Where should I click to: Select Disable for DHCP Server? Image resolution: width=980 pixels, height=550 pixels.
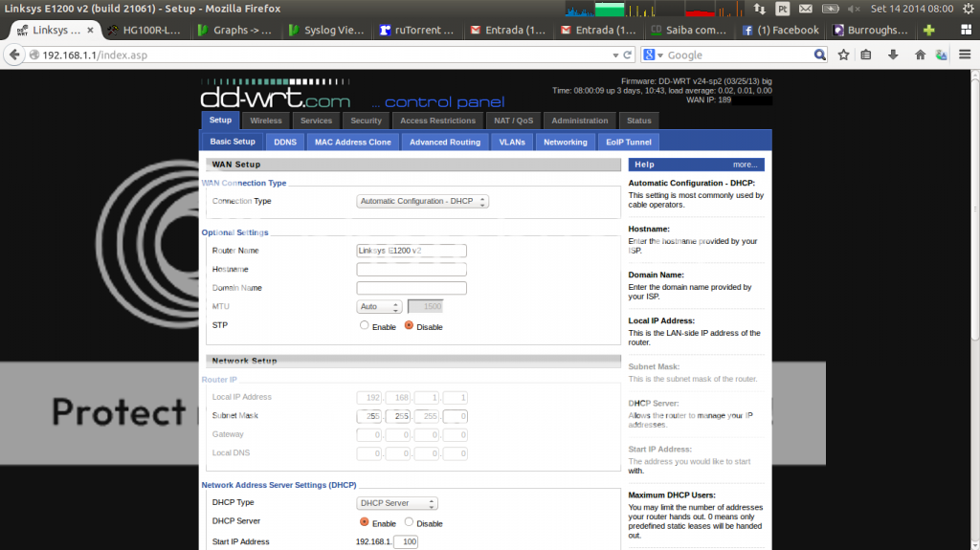(409, 522)
